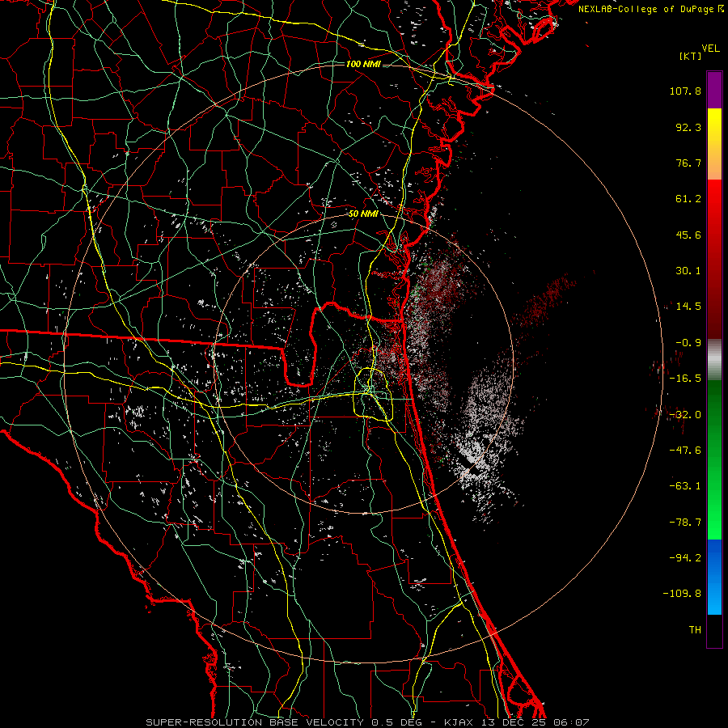Click the TH legend label

tap(695, 630)
